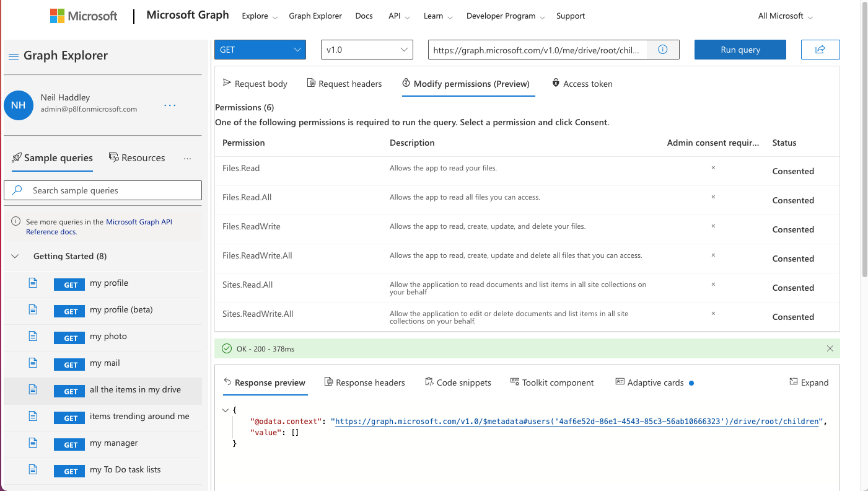The image size is (868, 491).
Task: Open the GET HTTP method dropdown
Action: tap(260, 50)
